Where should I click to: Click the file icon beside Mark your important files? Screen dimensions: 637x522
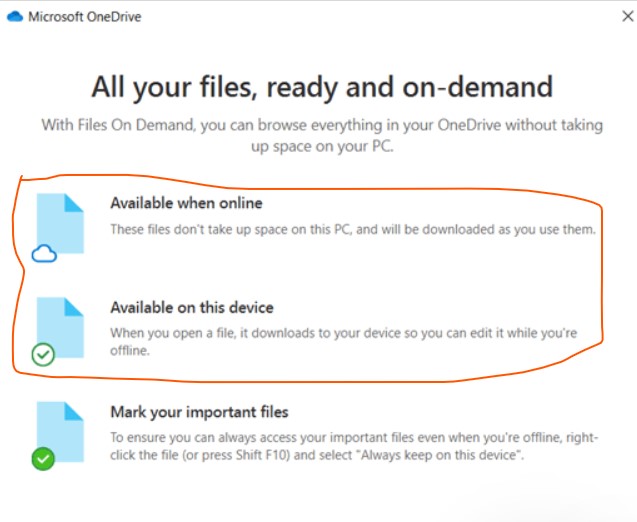point(60,432)
